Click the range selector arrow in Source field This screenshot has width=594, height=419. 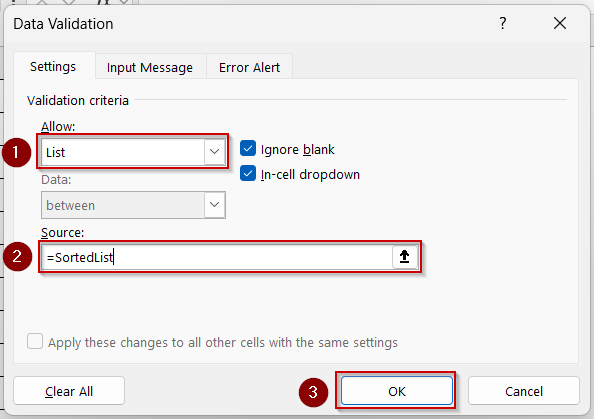[x=404, y=257]
